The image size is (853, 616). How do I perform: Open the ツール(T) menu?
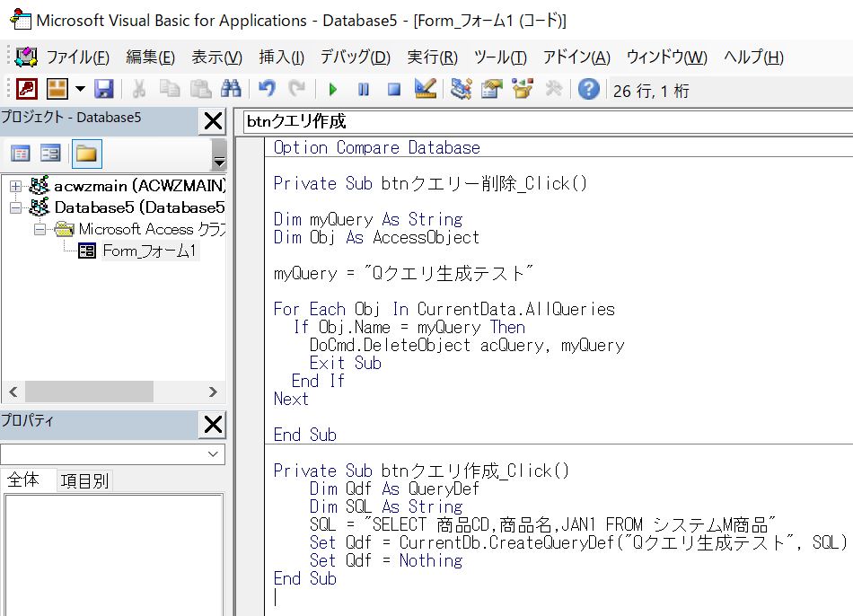click(x=500, y=57)
